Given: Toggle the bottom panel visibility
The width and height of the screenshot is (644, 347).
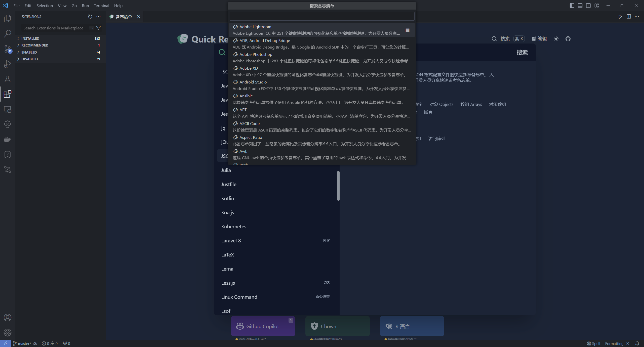Looking at the screenshot, I should [x=580, y=5].
